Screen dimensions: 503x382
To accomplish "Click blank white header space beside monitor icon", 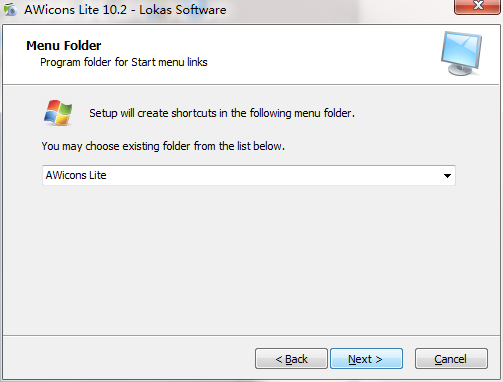I will point(317,53).
